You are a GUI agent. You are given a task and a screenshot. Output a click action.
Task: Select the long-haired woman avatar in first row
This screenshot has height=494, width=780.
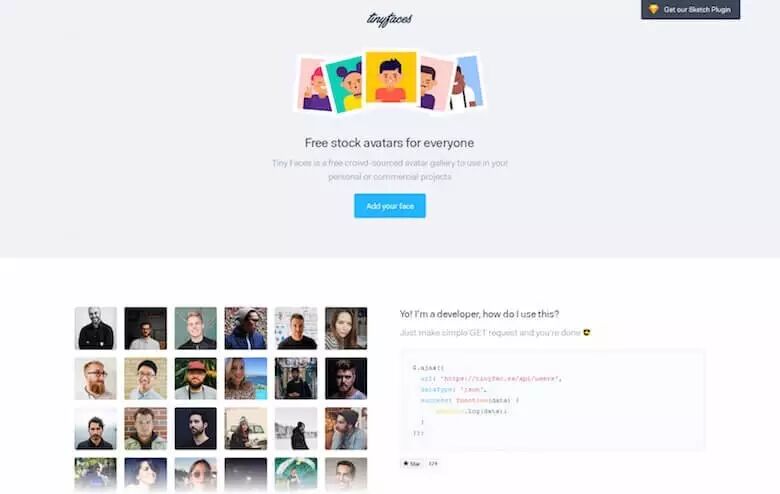(x=346, y=328)
